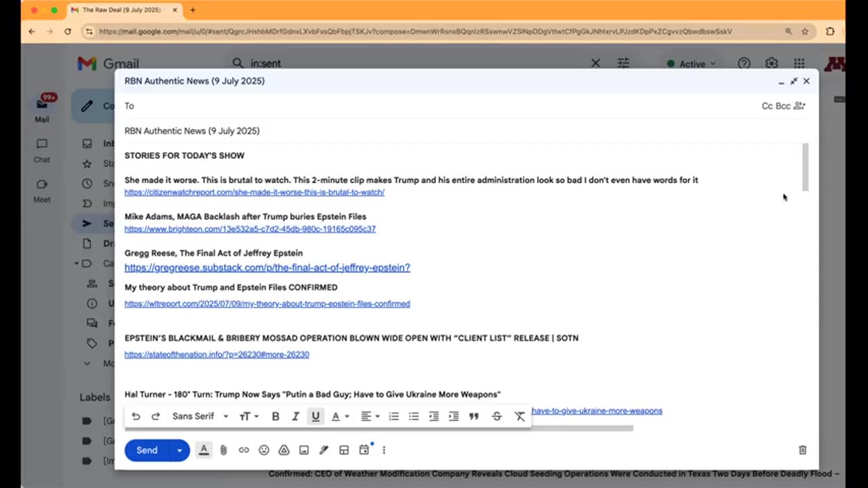Open the text color dropdown

point(340,416)
